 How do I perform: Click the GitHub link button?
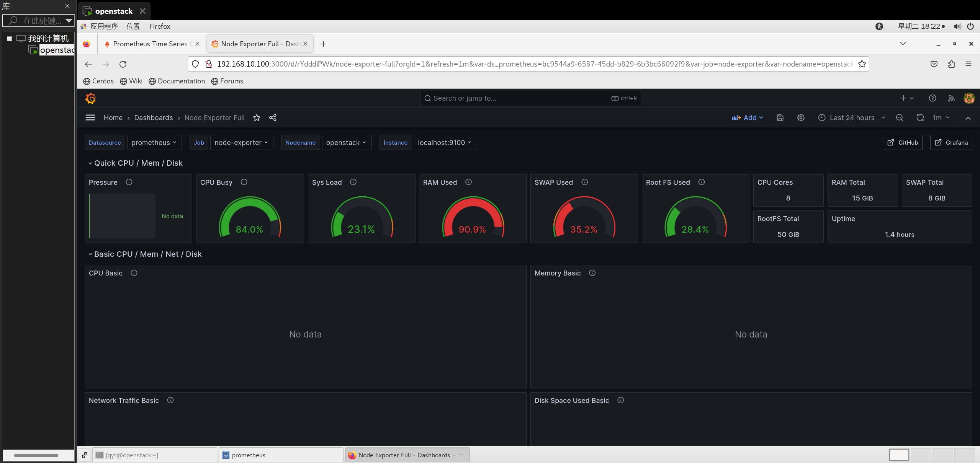[x=903, y=143]
